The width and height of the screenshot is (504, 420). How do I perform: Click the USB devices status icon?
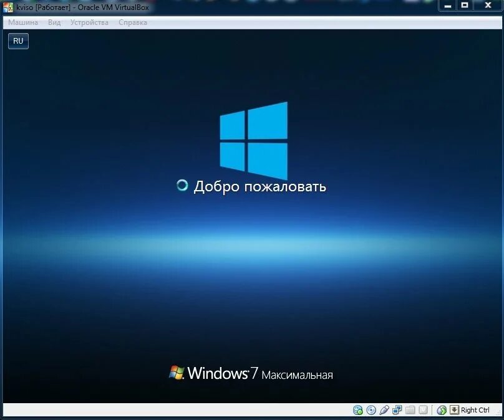coord(424,410)
